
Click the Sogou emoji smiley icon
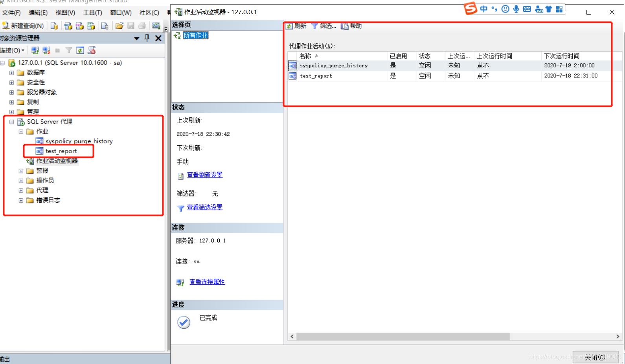506,9
